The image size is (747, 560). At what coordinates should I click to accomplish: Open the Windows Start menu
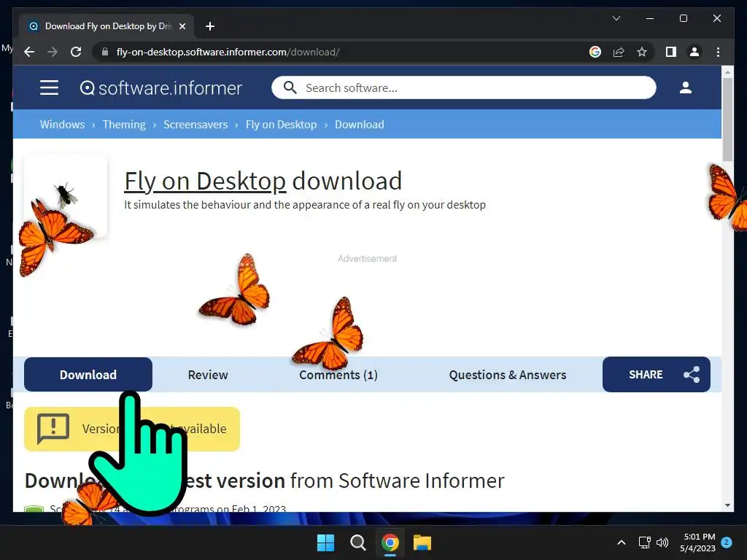[326, 542]
